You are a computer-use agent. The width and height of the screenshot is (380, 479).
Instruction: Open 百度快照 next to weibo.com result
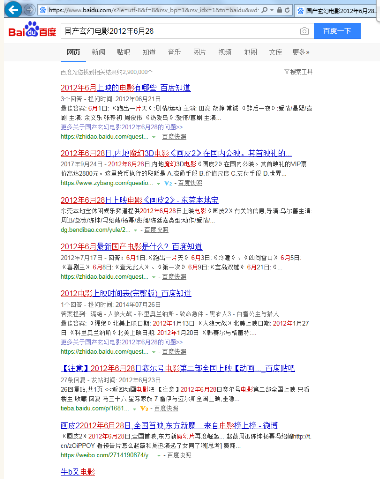[179, 455]
